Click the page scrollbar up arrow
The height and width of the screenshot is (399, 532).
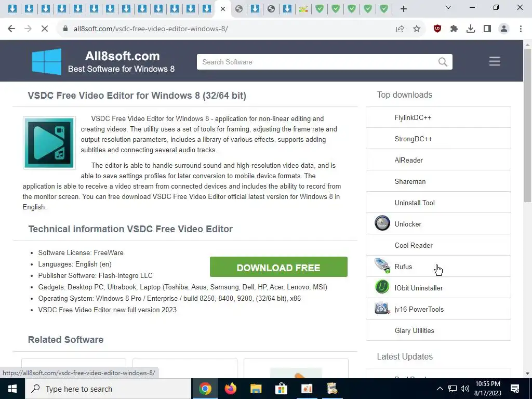pos(528,45)
